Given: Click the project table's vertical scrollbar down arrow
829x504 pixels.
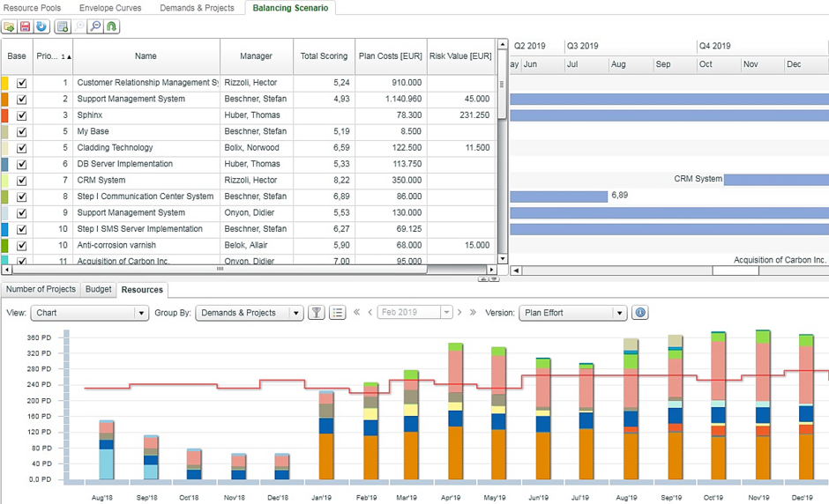Looking at the screenshot, I should pyautogui.click(x=503, y=259).
